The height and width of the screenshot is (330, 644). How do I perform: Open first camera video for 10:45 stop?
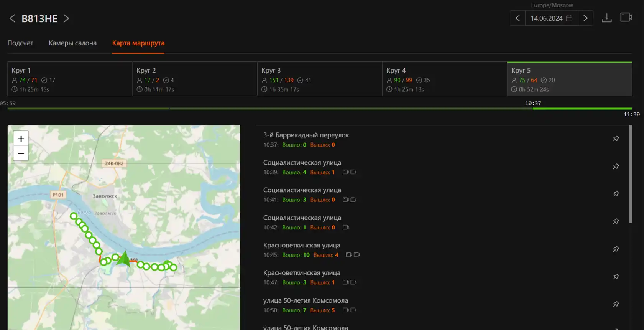click(x=349, y=255)
